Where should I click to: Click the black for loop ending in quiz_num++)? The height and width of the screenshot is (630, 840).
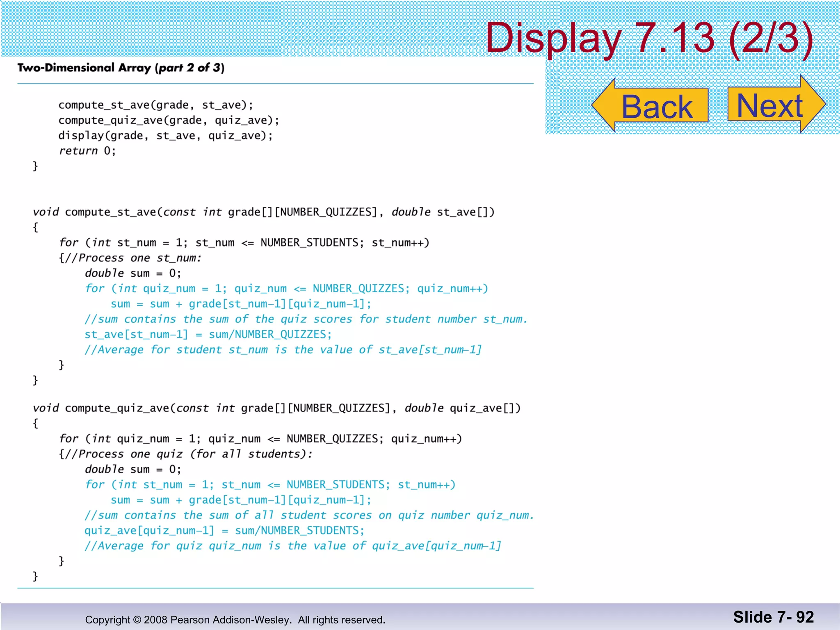pyautogui.click(x=260, y=438)
